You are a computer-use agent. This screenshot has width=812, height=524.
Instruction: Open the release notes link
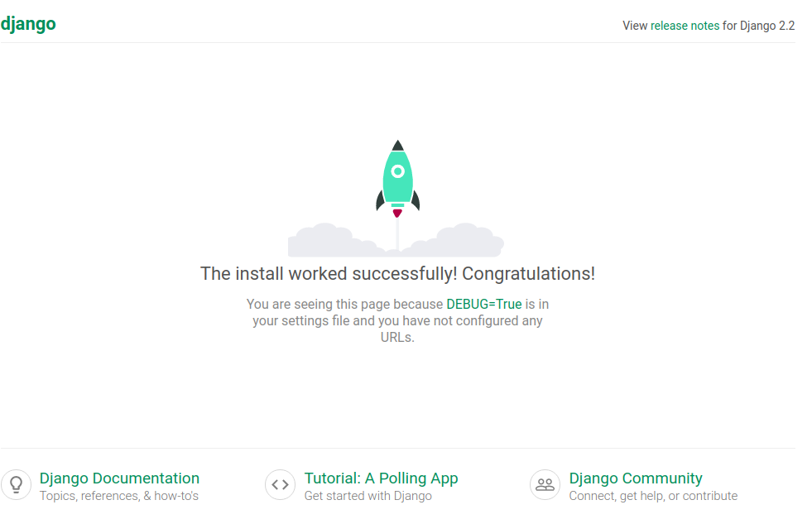pyautogui.click(x=685, y=26)
